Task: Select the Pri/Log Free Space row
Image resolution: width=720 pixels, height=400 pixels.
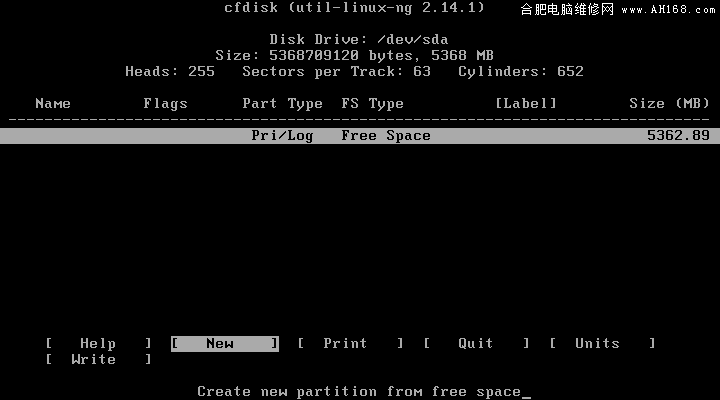Action: point(360,136)
